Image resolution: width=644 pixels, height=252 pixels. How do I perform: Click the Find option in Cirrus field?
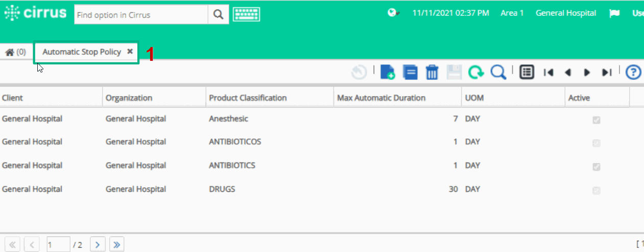(141, 15)
